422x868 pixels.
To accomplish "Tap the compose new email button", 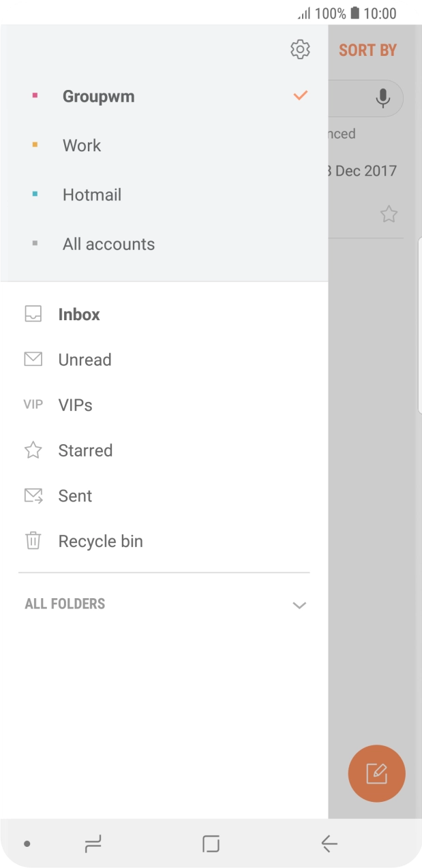I will pos(376,773).
